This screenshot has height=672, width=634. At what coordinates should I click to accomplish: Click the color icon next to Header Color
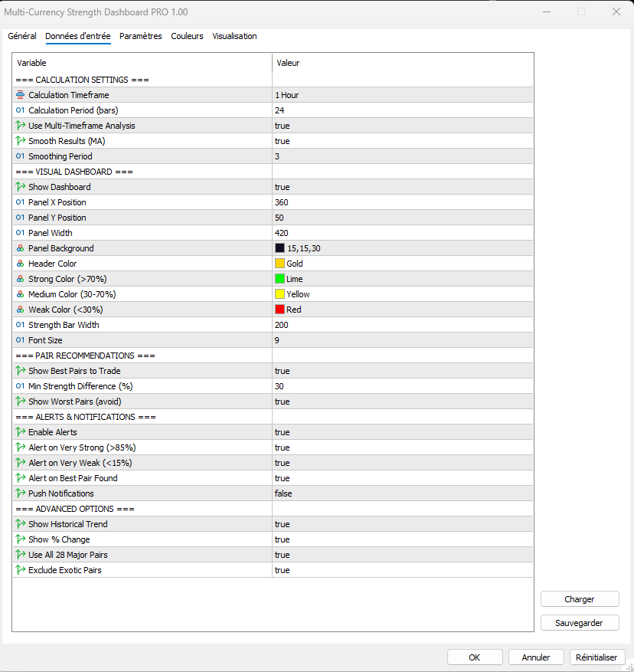point(19,263)
